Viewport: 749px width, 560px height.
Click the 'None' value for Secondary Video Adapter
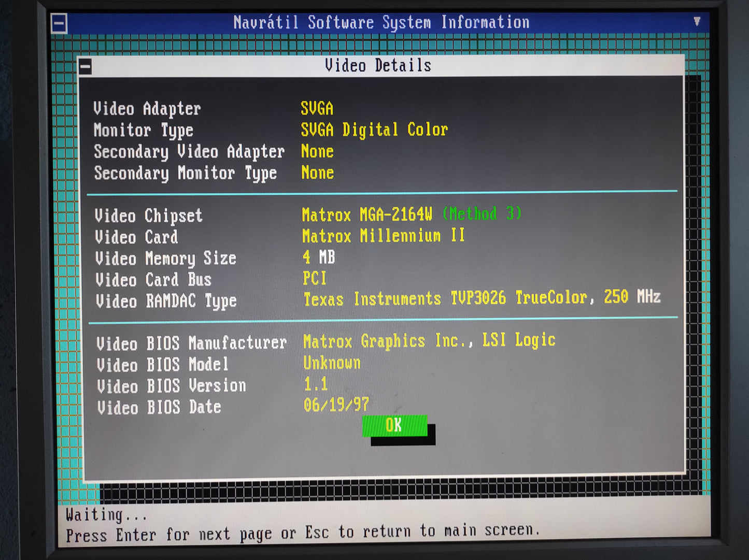317,151
